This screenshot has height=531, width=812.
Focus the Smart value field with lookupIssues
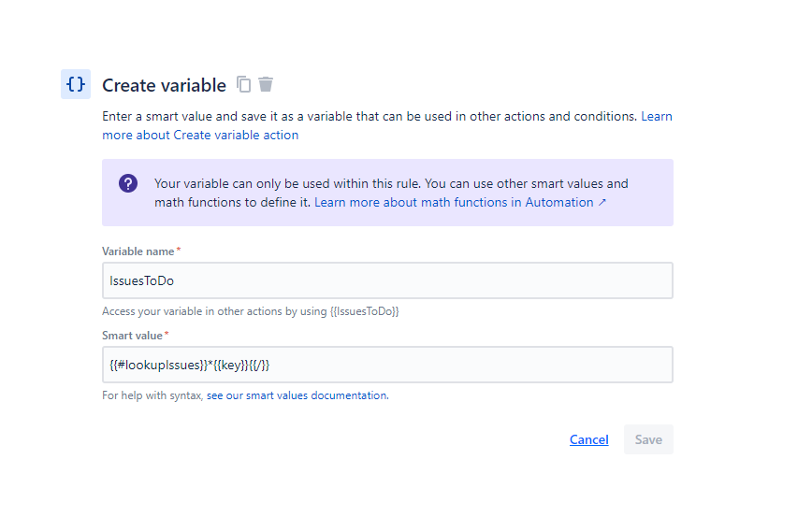tap(387, 365)
